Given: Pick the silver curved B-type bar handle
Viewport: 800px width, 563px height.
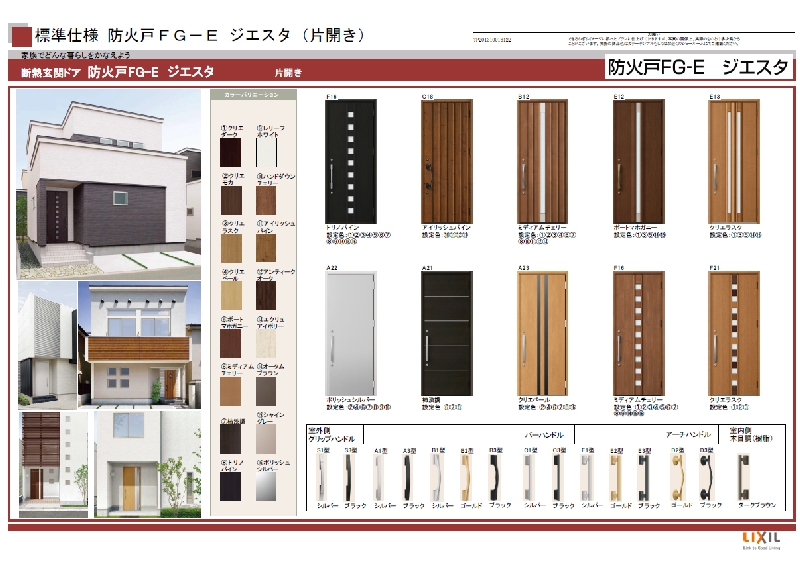Looking at the screenshot, I should [437, 478].
